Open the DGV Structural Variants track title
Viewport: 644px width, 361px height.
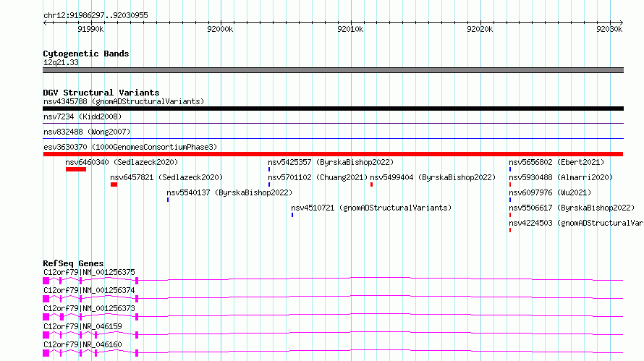pos(101,93)
